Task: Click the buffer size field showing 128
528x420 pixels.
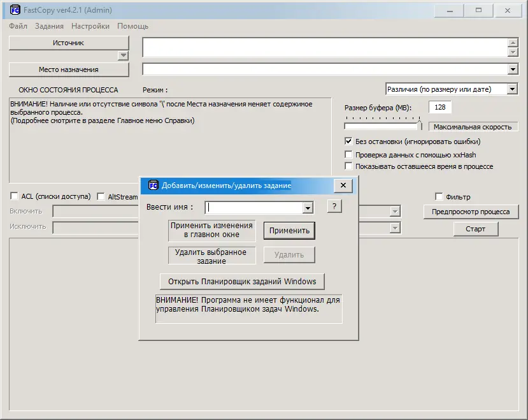Action: 439,107
